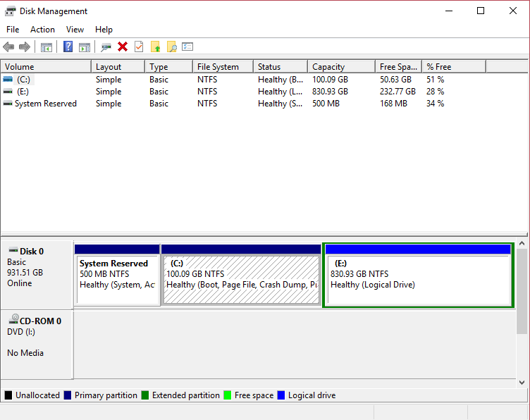
Task: Click the red X Delete icon
Action: coord(123,47)
